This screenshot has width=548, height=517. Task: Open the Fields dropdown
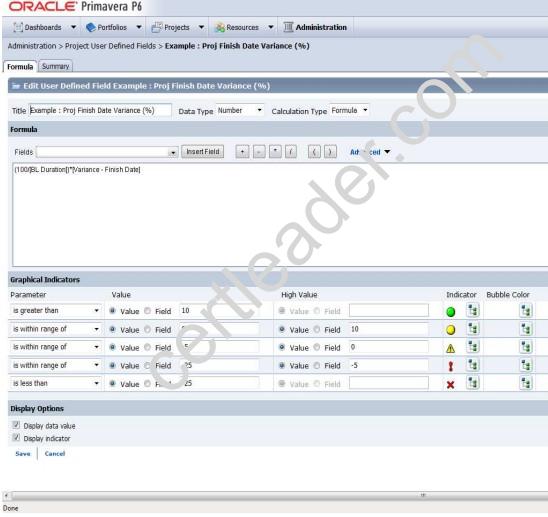173,152
